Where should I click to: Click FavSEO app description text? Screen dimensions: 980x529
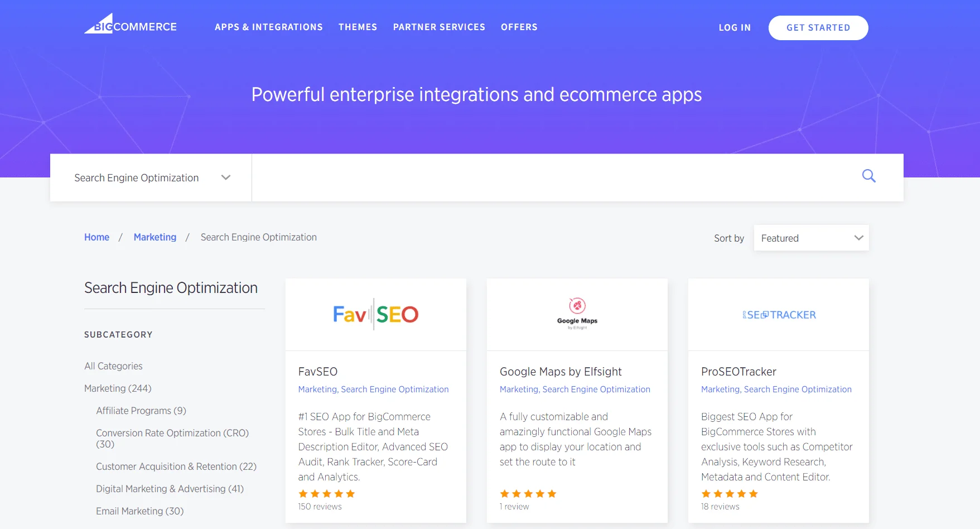coord(373,447)
